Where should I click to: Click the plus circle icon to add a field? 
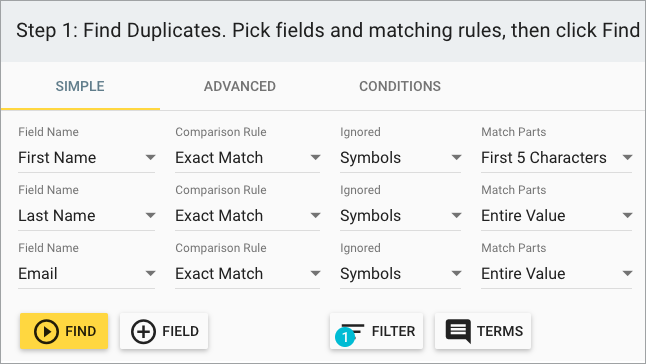[143, 331]
